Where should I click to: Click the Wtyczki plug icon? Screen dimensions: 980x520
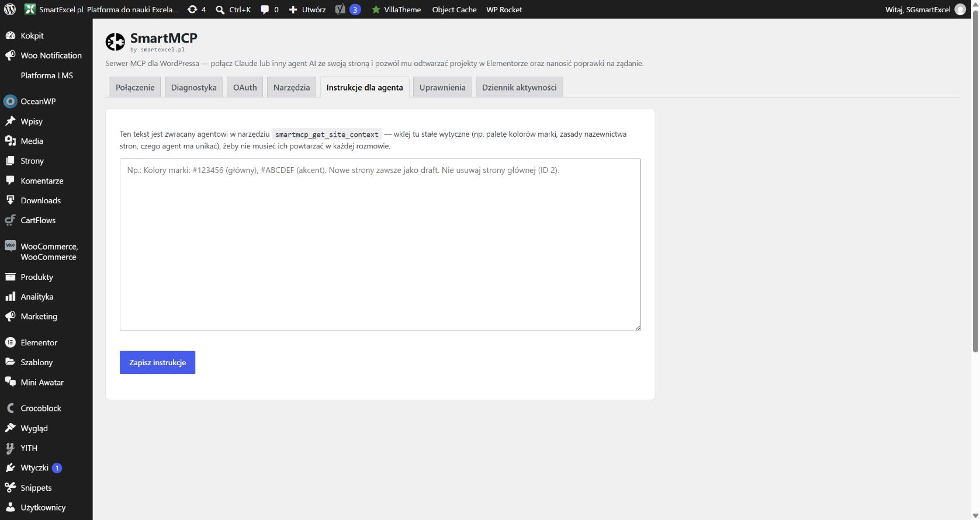10,468
